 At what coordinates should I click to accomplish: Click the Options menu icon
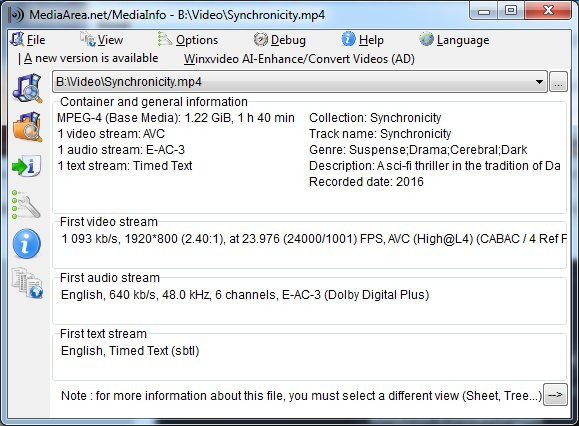165,39
